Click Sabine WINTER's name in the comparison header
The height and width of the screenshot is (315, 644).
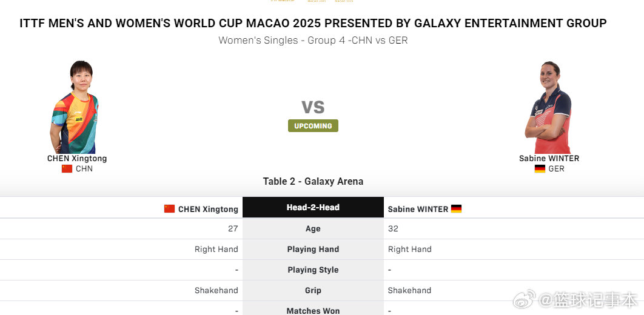[x=418, y=210]
